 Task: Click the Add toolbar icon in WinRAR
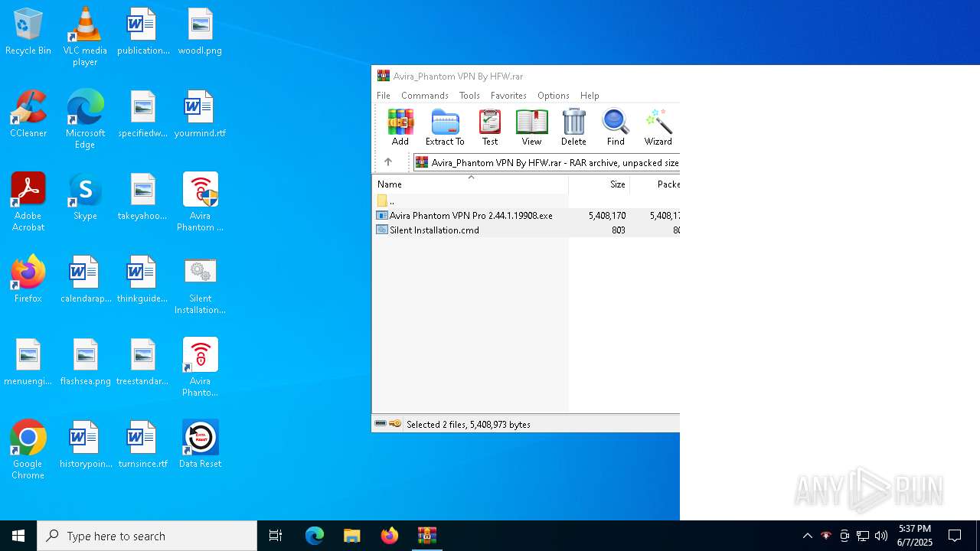[400, 127]
